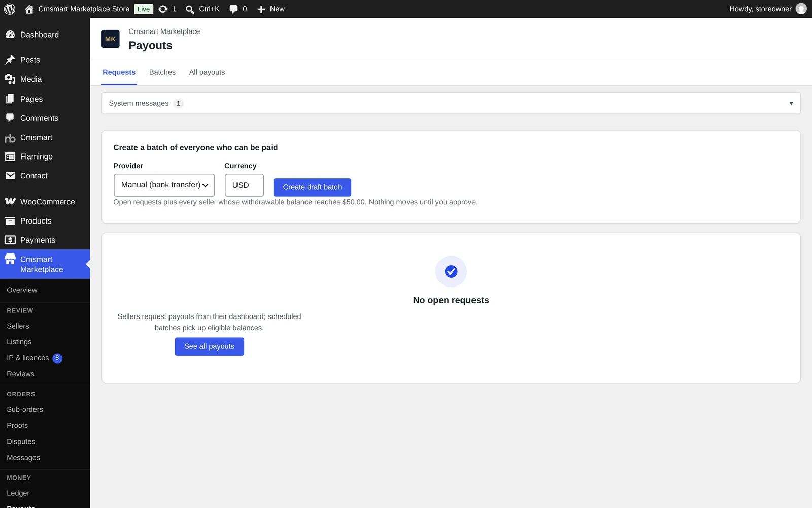Open Disputes under Orders
Image resolution: width=812 pixels, height=508 pixels.
pyautogui.click(x=21, y=442)
